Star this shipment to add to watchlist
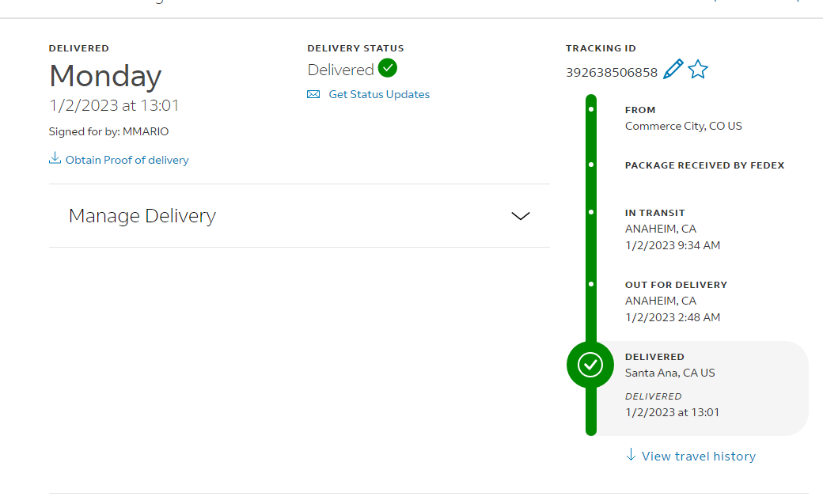This screenshot has height=504, width=823. (x=698, y=70)
